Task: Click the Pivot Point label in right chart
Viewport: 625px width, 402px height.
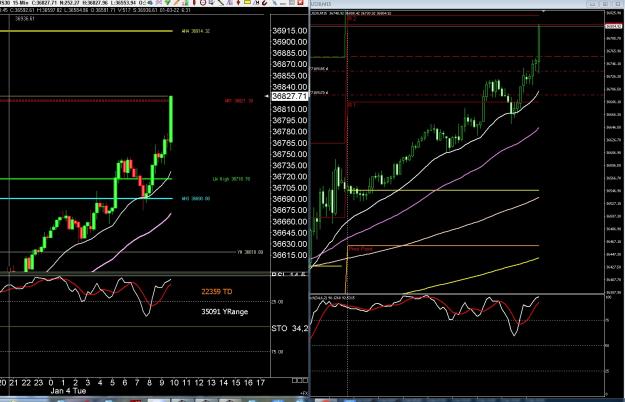Action: click(x=361, y=249)
